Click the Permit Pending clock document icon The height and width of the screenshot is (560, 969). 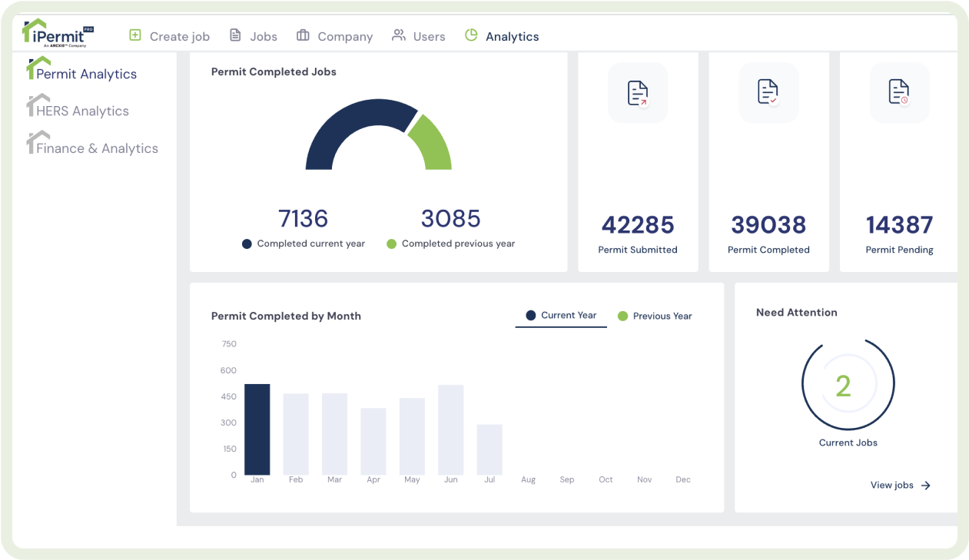tap(899, 93)
